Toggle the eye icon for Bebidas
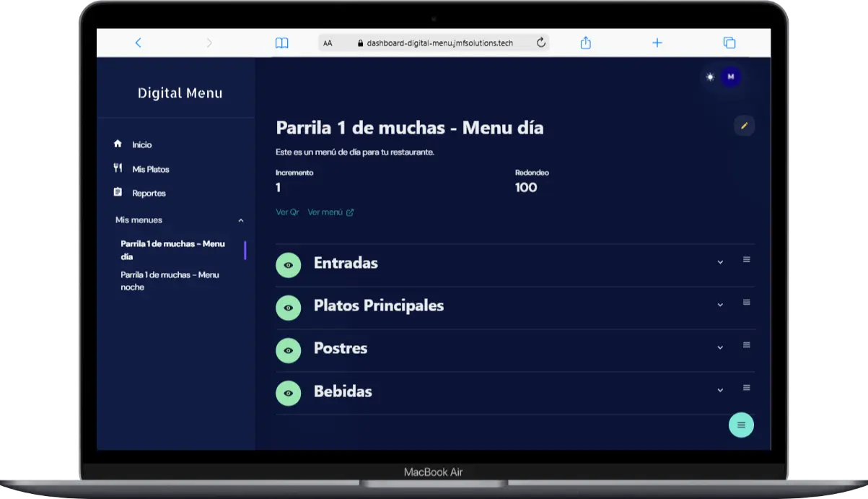868x499 pixels. 288,393
